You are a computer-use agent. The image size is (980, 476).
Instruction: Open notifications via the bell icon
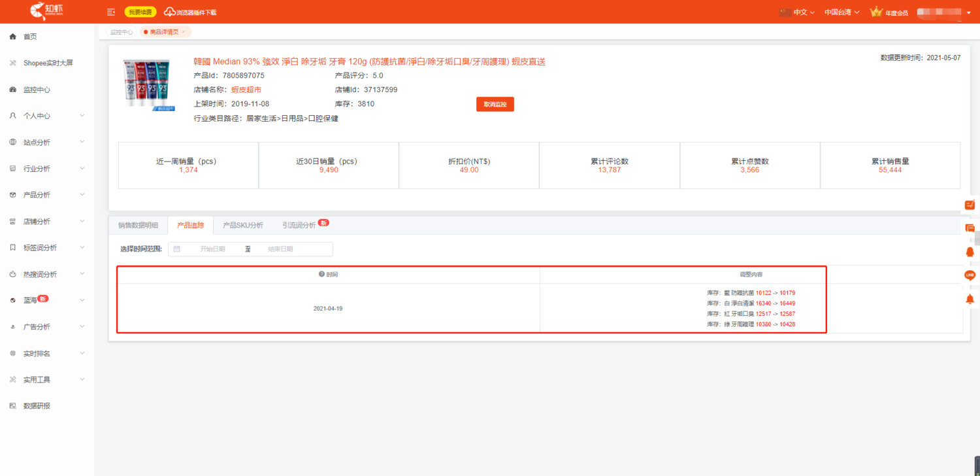coord(970,251)
